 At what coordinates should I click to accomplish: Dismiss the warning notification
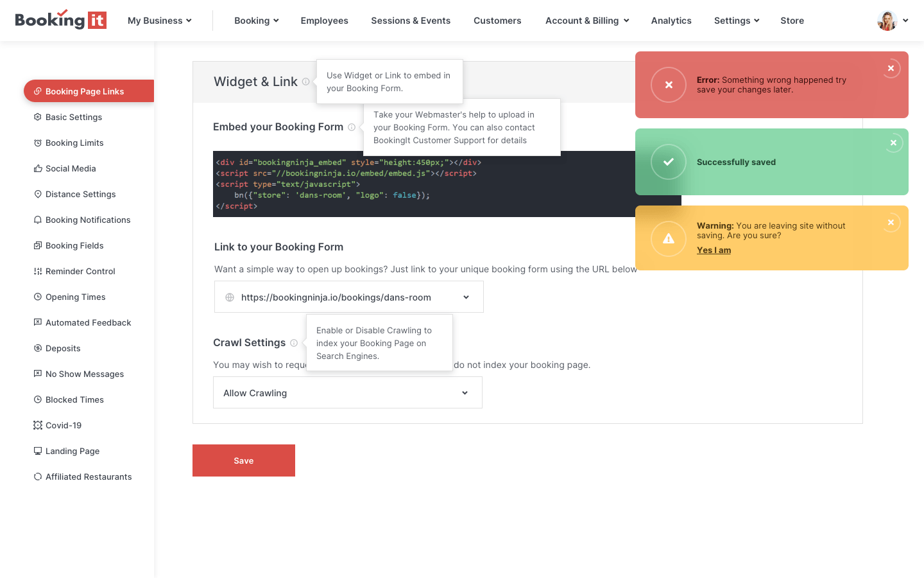point(891,222)
